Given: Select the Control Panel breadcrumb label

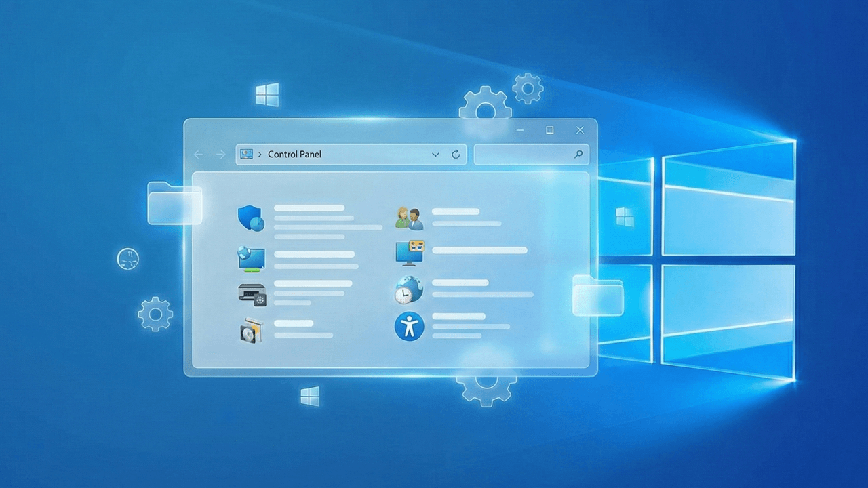Looking at the screenshot, I should (x=294, y=154).
